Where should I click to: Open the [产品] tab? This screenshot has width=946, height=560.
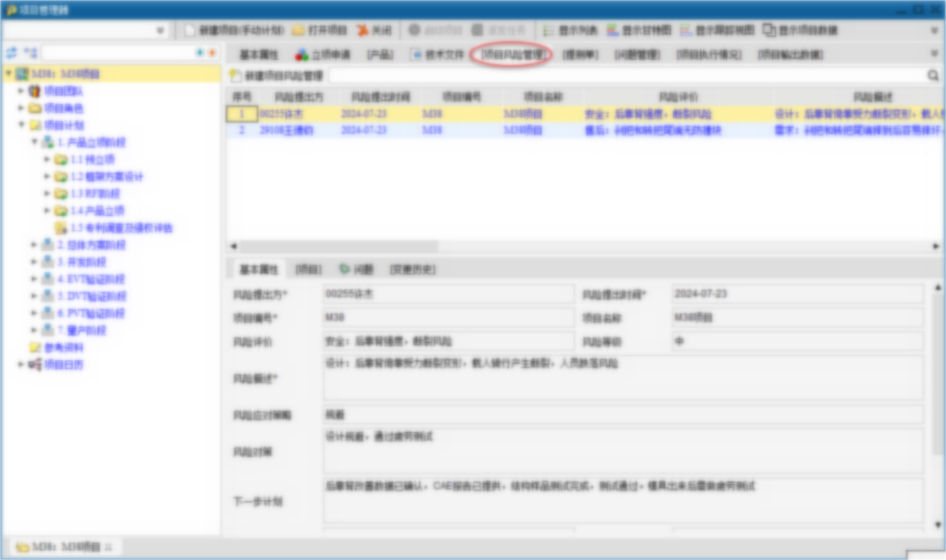pos(380,55)
